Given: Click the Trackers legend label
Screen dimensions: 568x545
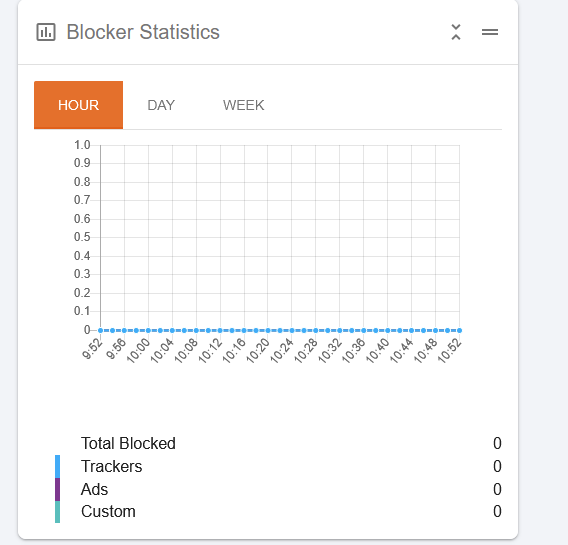Looking at the screenshot, I should pos(112,466).
